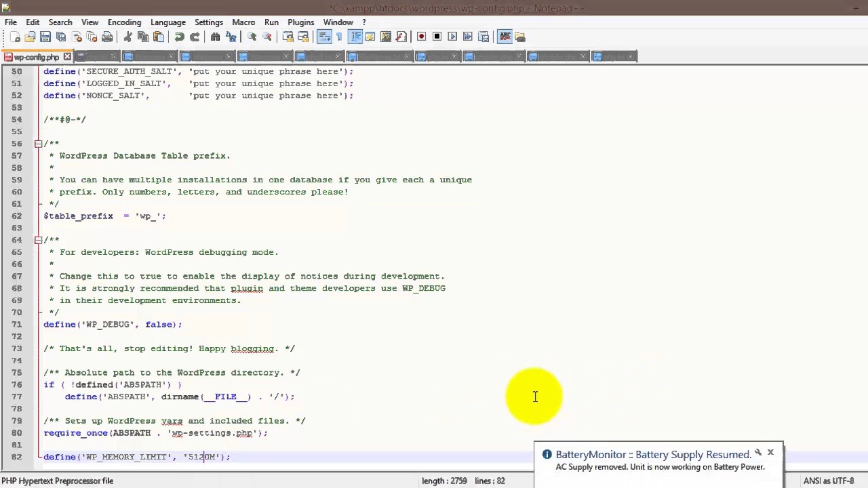Click line number 73 in the margin
The height and width of the screenshot is (488, 868).
pyautogui.click(x=16, y=348)
